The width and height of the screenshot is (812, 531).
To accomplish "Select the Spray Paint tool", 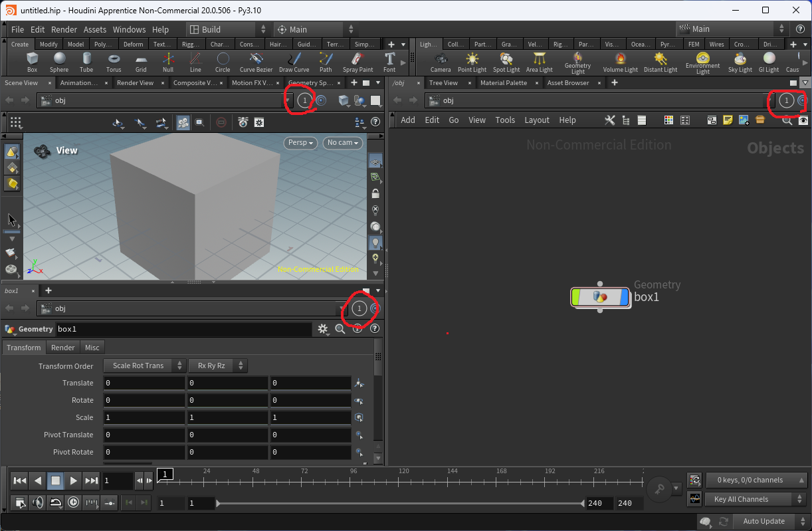I will pos(357,62).
